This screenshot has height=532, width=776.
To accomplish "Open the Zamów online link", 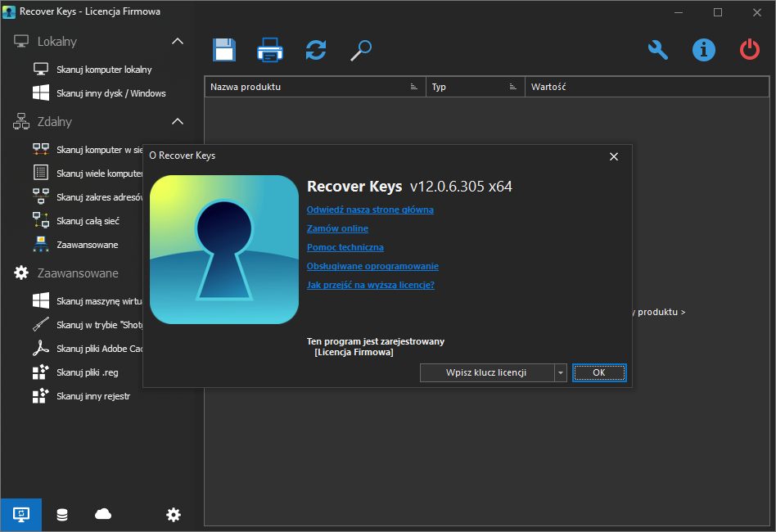I will (337, 228).
